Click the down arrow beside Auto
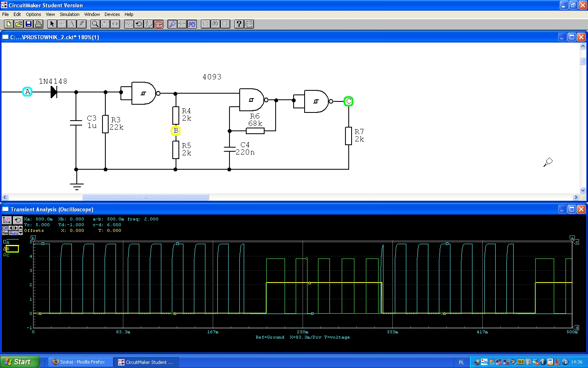This screenshot has height=368, width=588. pos(21,233)
